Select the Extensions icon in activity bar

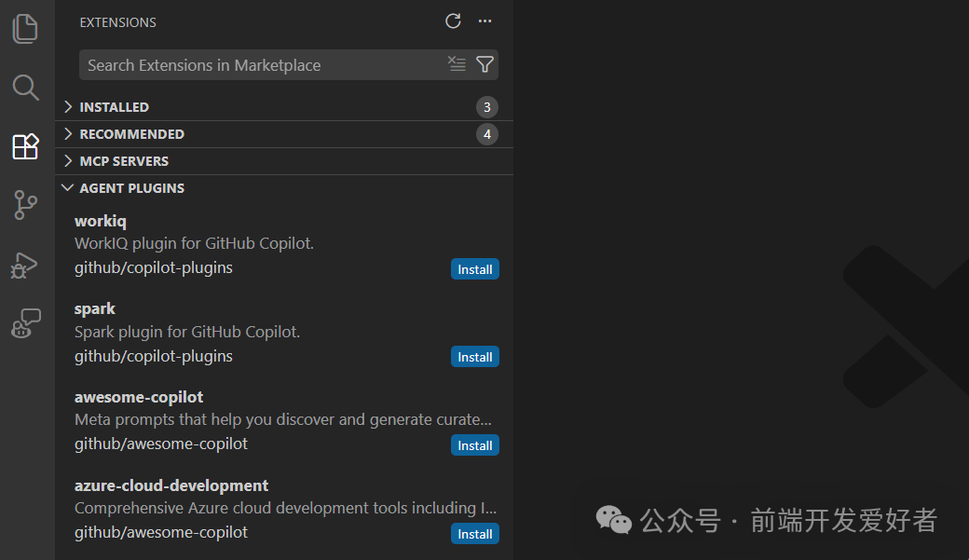click(26, 146)
